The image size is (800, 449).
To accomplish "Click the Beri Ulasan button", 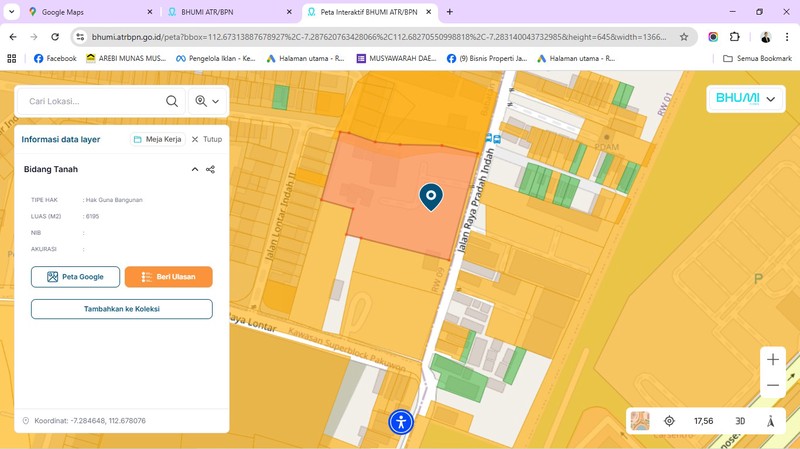I will pyautogui.click(x=168, y=277).
